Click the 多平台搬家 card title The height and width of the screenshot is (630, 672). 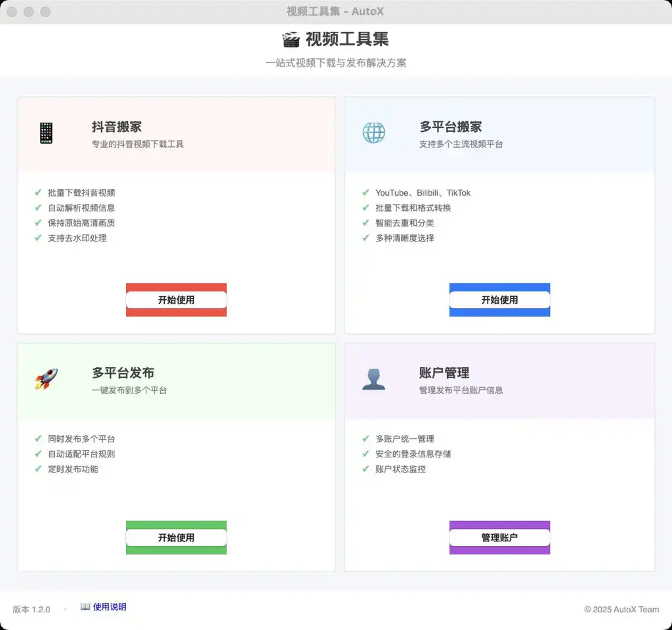tap(450, 127)
